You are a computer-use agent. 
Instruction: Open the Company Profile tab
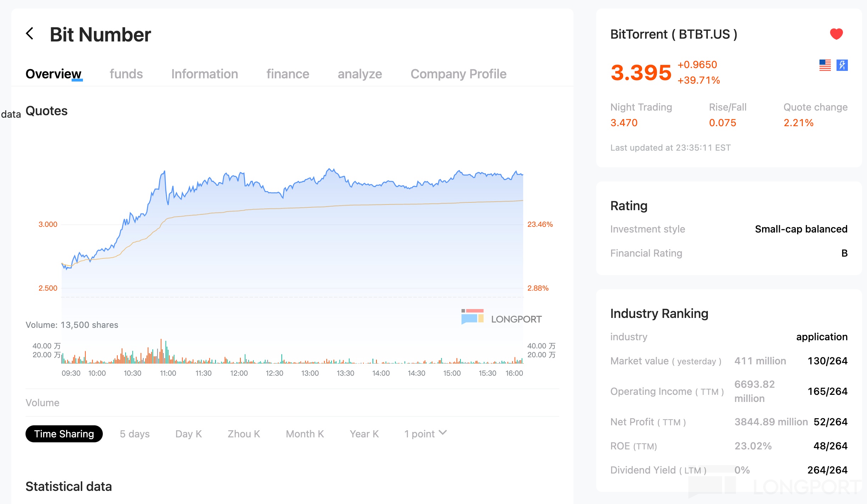click(458, 74)
